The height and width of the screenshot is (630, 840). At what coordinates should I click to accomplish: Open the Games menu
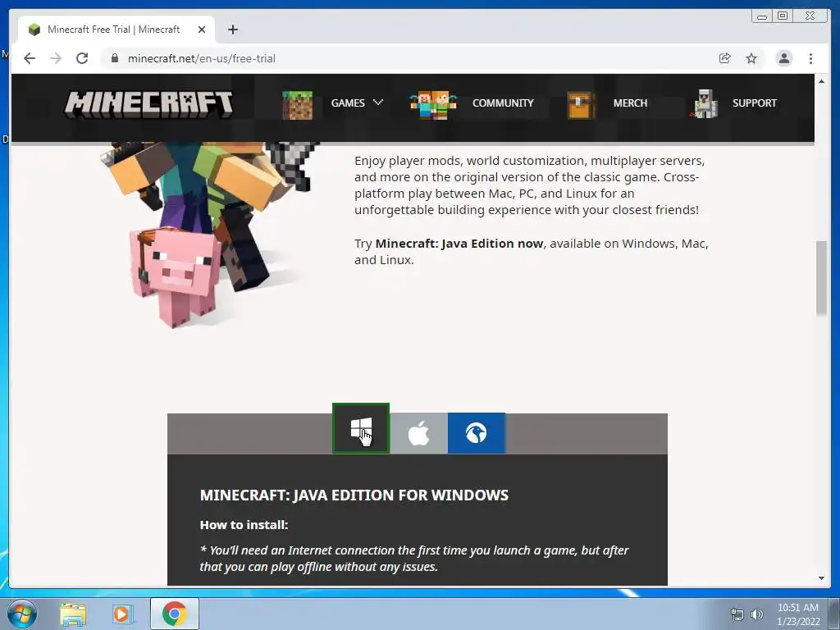[348, 103]
